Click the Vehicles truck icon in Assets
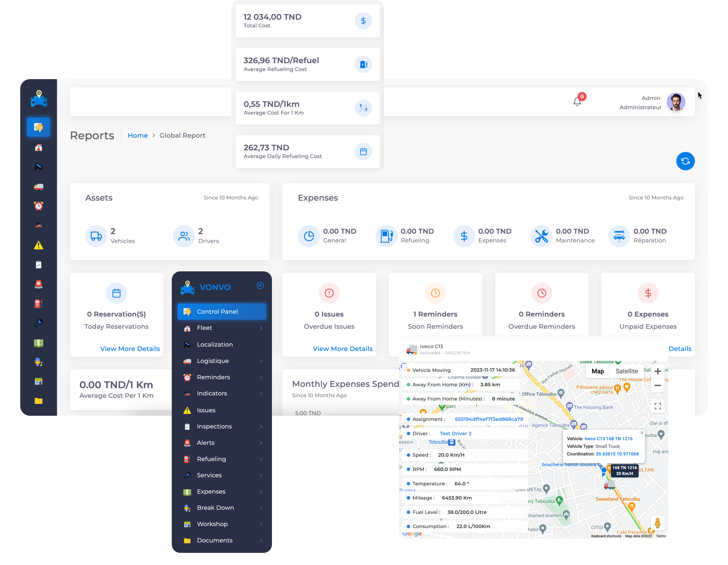 [x=96, y=236]
